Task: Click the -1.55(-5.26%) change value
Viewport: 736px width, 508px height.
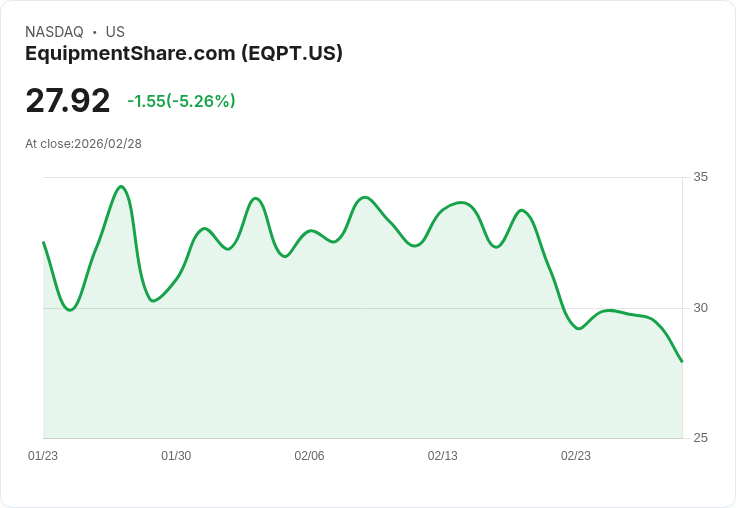Action: click(181, 101)
